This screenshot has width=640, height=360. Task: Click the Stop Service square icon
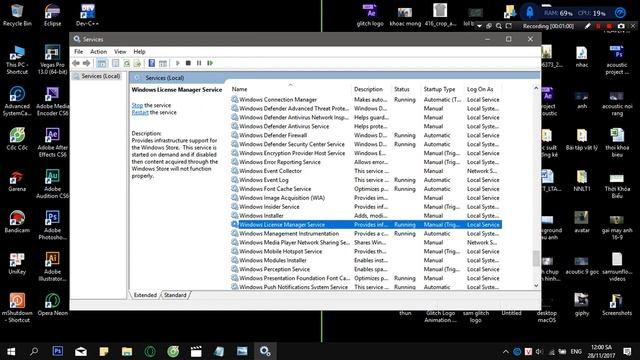pos(188,63)
